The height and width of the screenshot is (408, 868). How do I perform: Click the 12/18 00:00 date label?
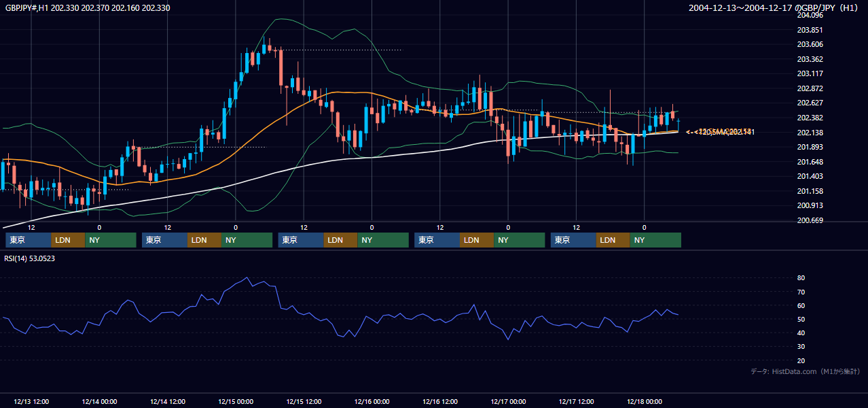645,401
